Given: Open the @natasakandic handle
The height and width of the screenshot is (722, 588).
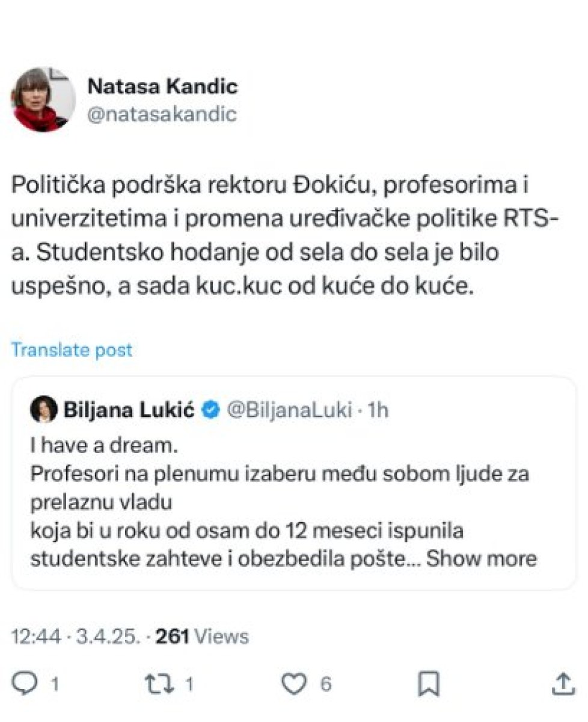Looking at the screenshot, I should [162, 114].
